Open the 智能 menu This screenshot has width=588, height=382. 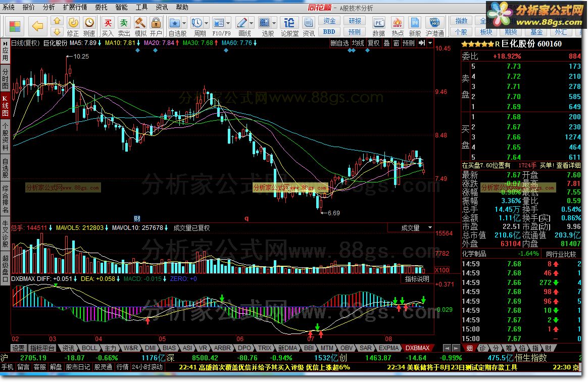[121, 7]
